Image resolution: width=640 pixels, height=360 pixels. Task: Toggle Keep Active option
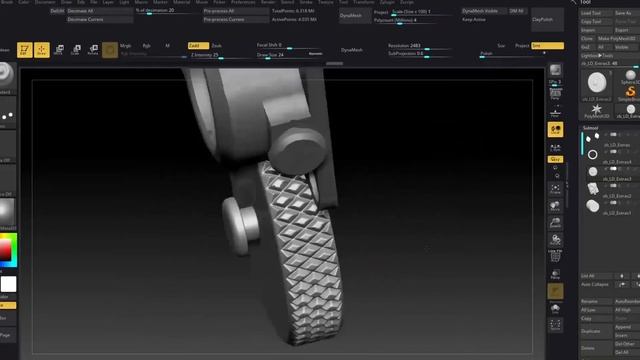pos(474,19)
